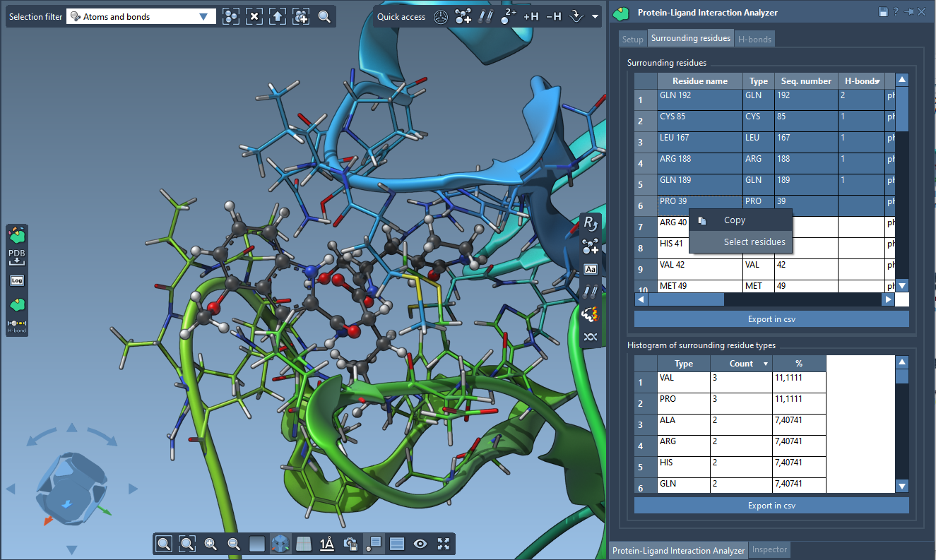936x560 pixels.
Task: Toggle the orientation cube display icon
Action: [x=280, y=544]
